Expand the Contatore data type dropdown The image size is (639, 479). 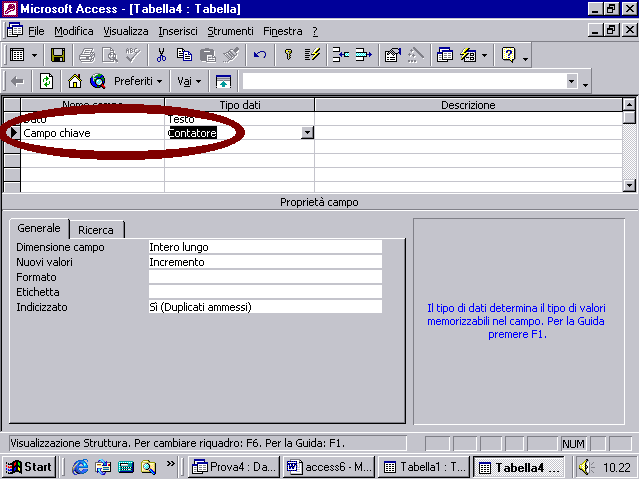(x=307, y=132)
